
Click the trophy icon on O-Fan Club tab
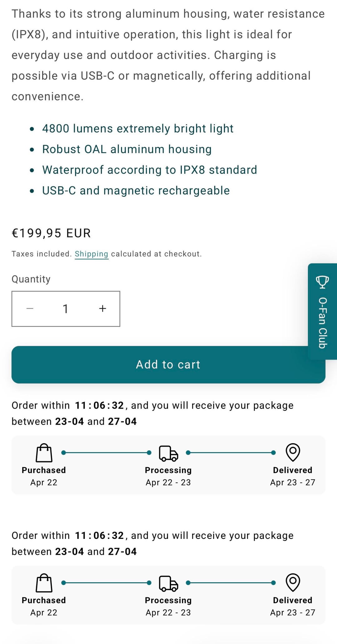(x=322, y=282)
